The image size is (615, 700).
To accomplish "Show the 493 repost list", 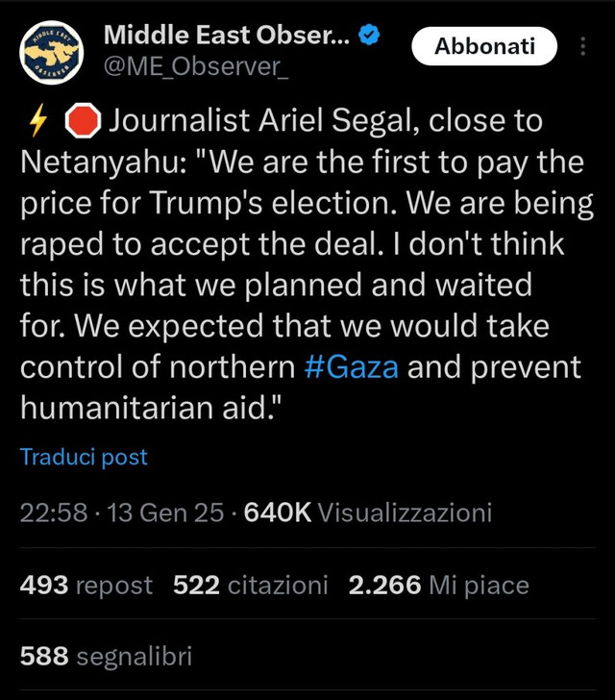I will tap(86, 585).
